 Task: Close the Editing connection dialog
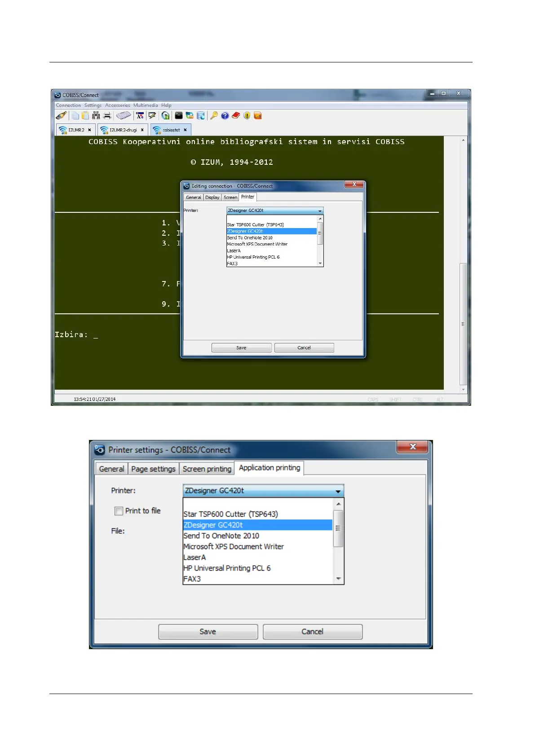pos(354,185)
